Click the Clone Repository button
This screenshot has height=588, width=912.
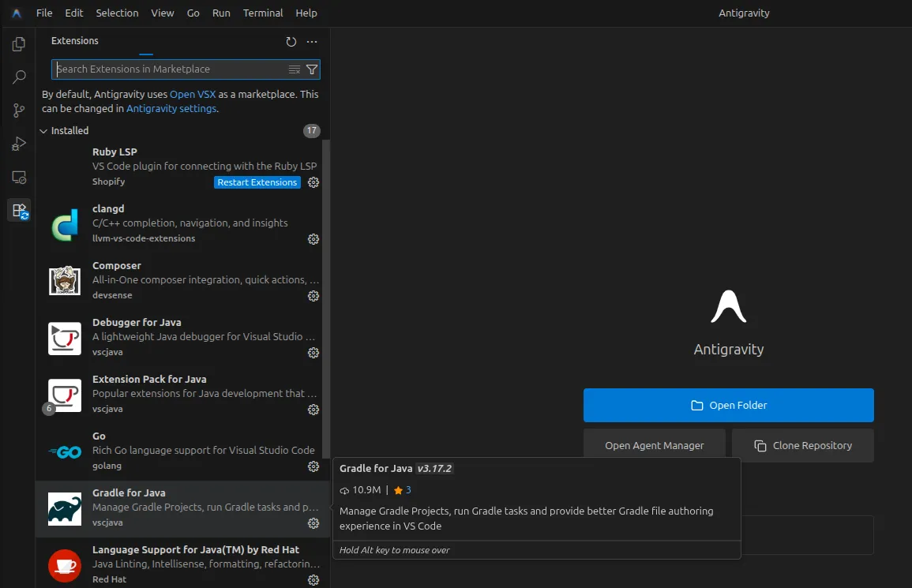(803, 445)
